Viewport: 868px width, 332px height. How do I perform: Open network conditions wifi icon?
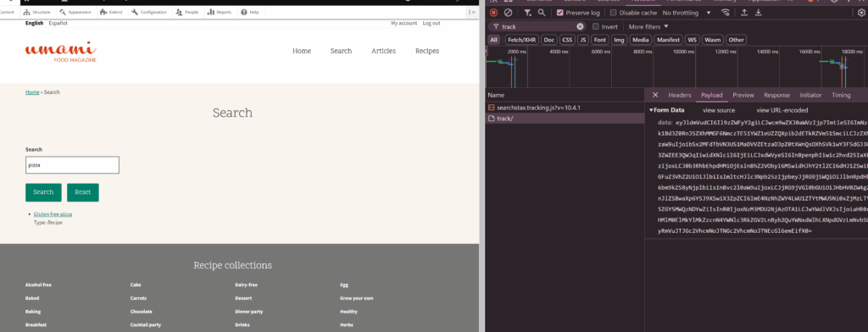tap(726, 13)
